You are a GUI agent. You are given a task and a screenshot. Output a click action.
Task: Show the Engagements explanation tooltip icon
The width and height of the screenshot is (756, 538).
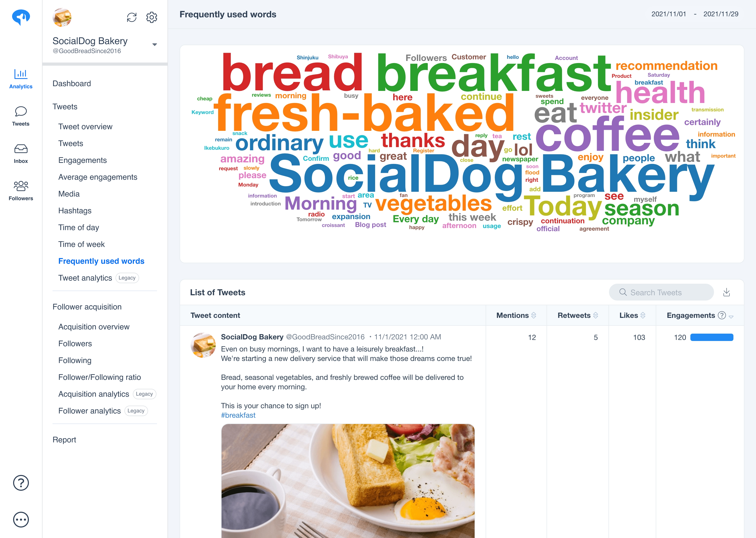coord(722,315)
